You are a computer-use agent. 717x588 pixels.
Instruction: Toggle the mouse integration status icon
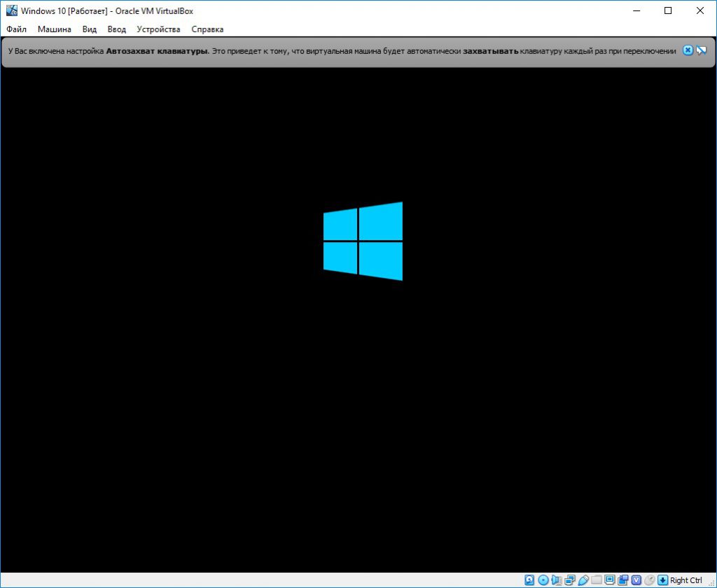(650, 580)
